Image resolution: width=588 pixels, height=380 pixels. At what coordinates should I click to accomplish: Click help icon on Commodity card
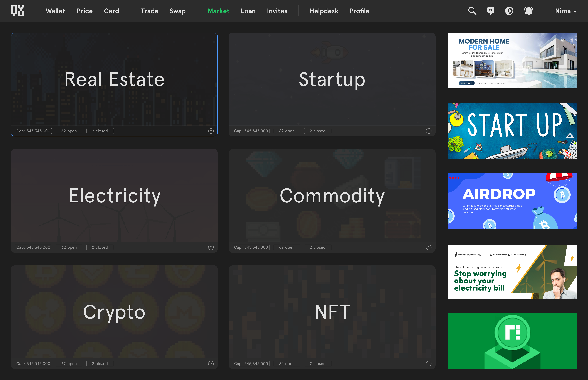click(x=429, y=247)
